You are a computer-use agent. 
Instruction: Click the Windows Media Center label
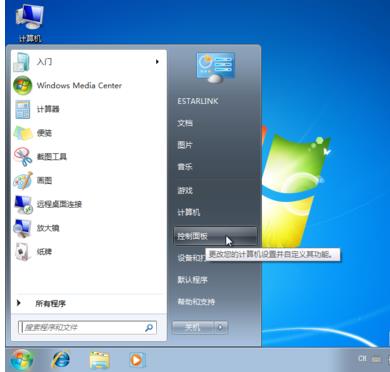click(79, 86)
